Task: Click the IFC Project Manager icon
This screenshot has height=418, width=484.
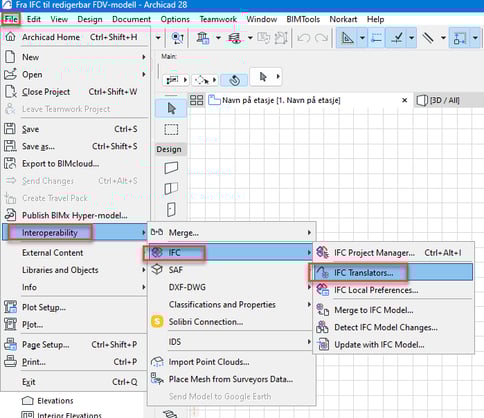Action: point(322,252)
